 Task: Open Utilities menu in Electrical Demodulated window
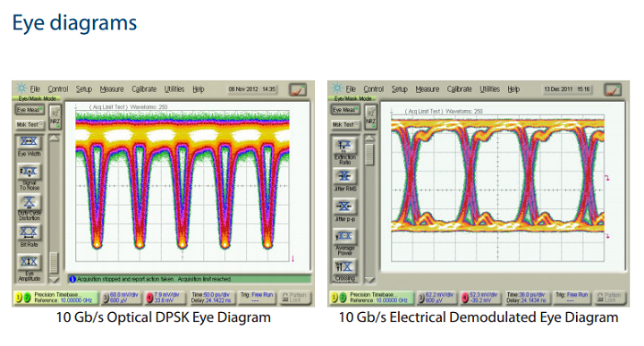(490, 89)
